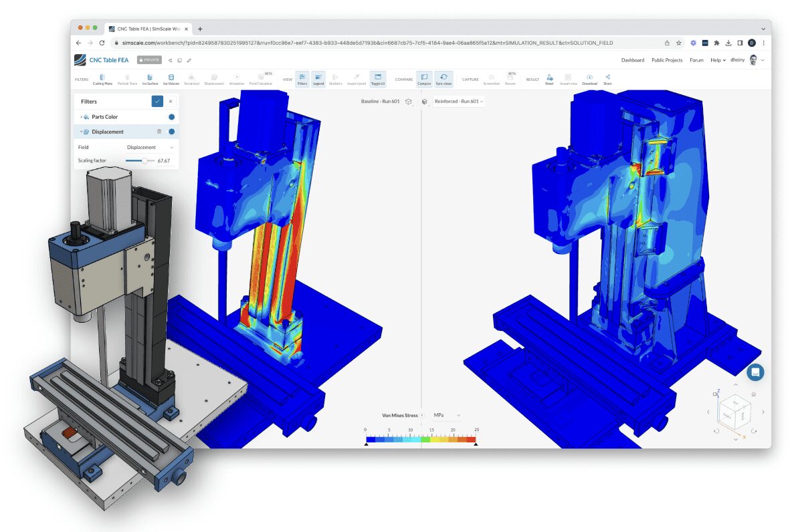Toggle visibility of the Parts Color filter

point(171,116)
